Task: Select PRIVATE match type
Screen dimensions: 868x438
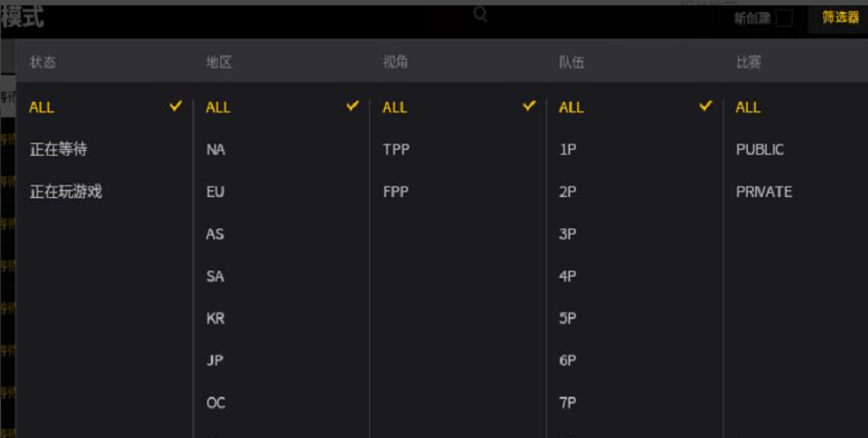Action: click(764, 192)
